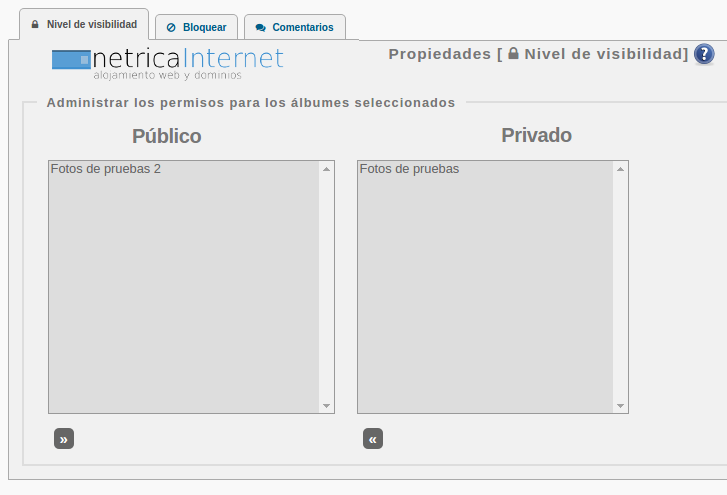Click the Público heading
Viewport: 727px width, 495px height.
pos(166,136)
